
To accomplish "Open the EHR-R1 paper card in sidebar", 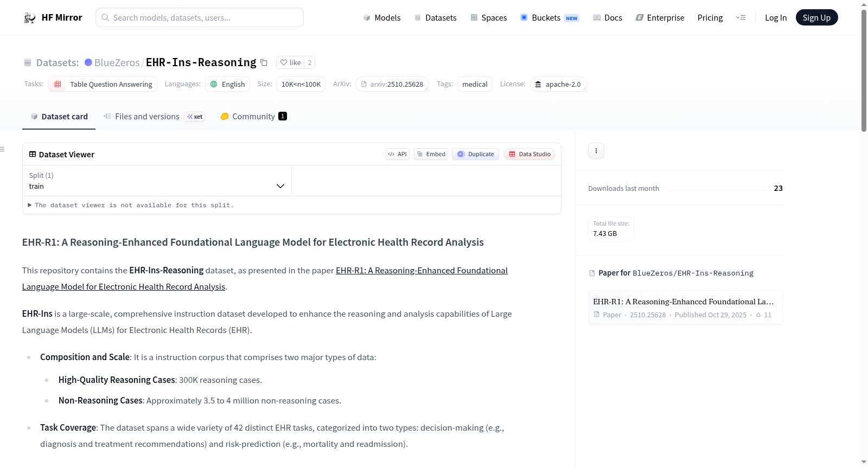I will (x=685, y=308).
